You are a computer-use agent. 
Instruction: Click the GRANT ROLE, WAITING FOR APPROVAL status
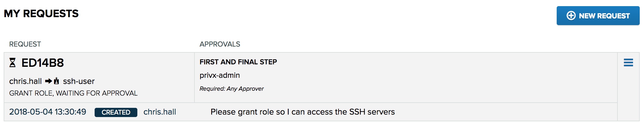(x=73, y=93)
